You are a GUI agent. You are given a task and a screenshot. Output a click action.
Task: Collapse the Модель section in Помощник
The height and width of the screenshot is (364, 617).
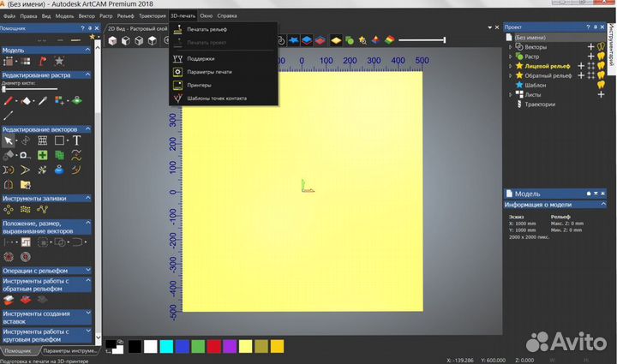(87, 50)
